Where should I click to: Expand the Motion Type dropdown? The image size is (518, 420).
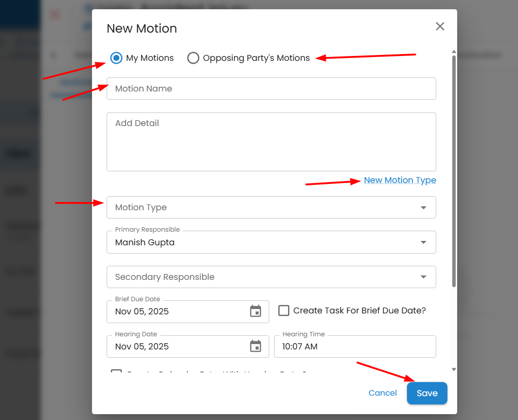(x=423, y=207)
